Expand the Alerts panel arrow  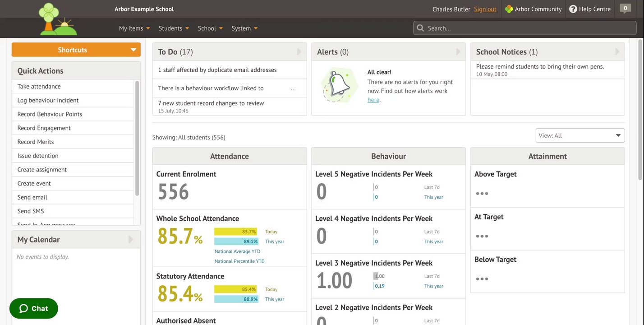click(x=458, y=52)
